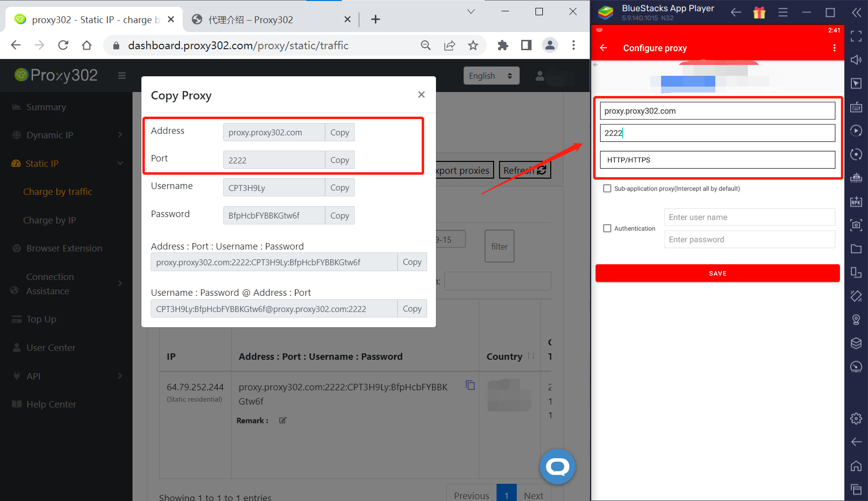
Task: Go back in Configure proxy screen
Action: click(603, 48)
